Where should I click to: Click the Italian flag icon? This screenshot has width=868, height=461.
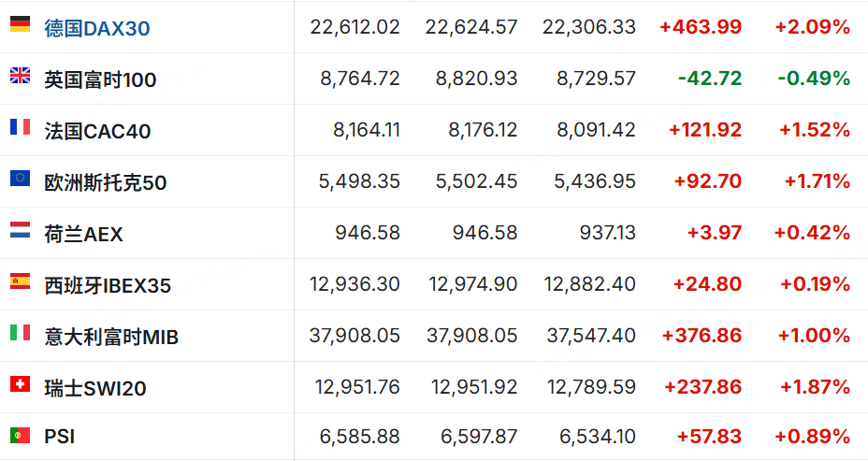(x=20, y=332)
